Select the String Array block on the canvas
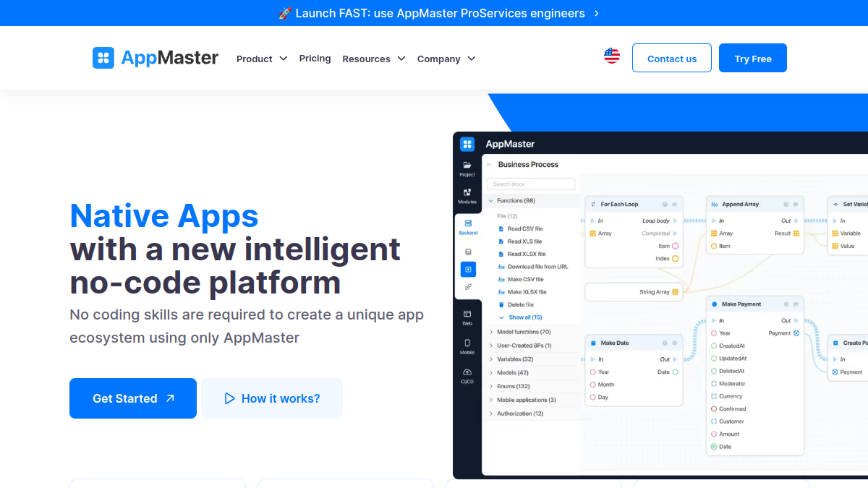The width and height of the screenshot is (868, 488). pos(634,292)
